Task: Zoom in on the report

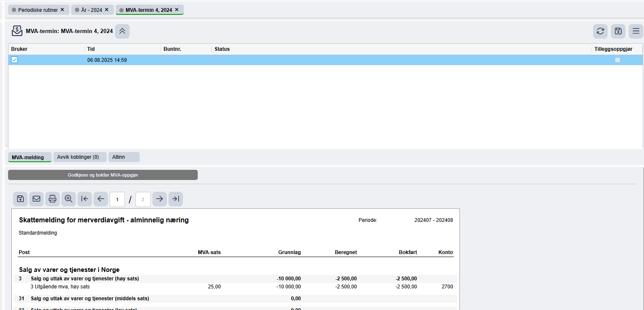Action: 69,199
